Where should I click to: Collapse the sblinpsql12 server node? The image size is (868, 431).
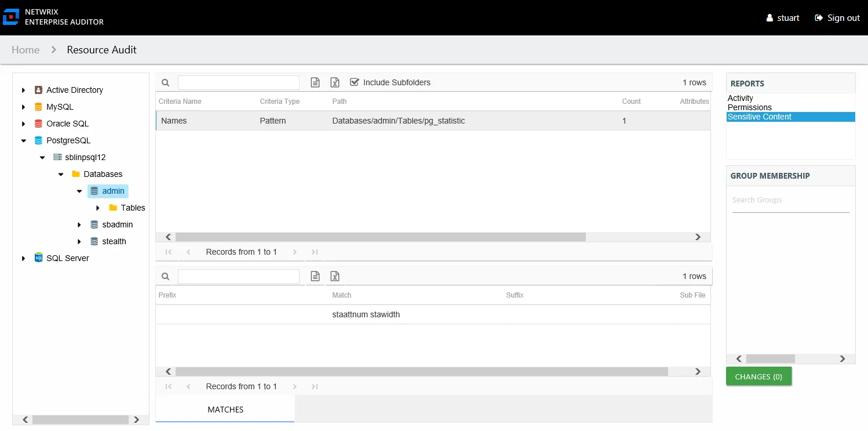(x=42, y=157)
